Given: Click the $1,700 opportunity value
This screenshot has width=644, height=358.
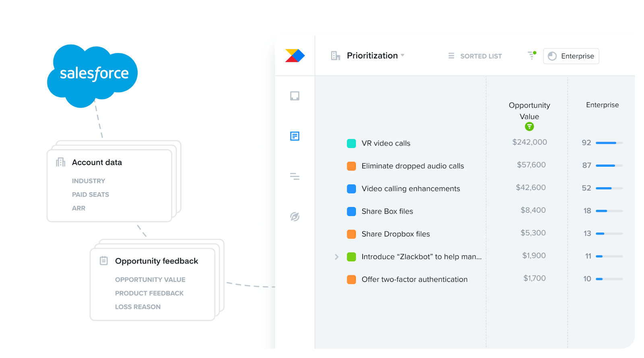Looking at the screenshot, I should [x=535, y=278].
